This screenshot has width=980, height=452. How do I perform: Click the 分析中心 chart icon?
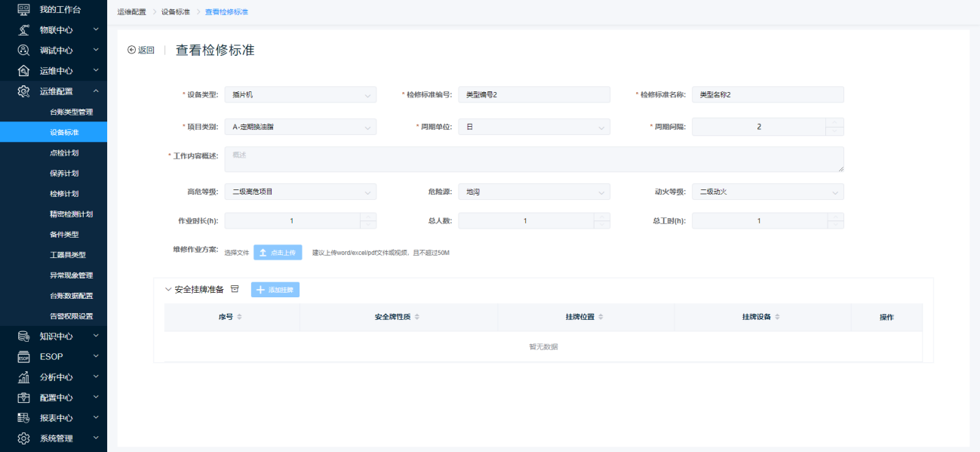pyautogui.click(x=23, y=377)
